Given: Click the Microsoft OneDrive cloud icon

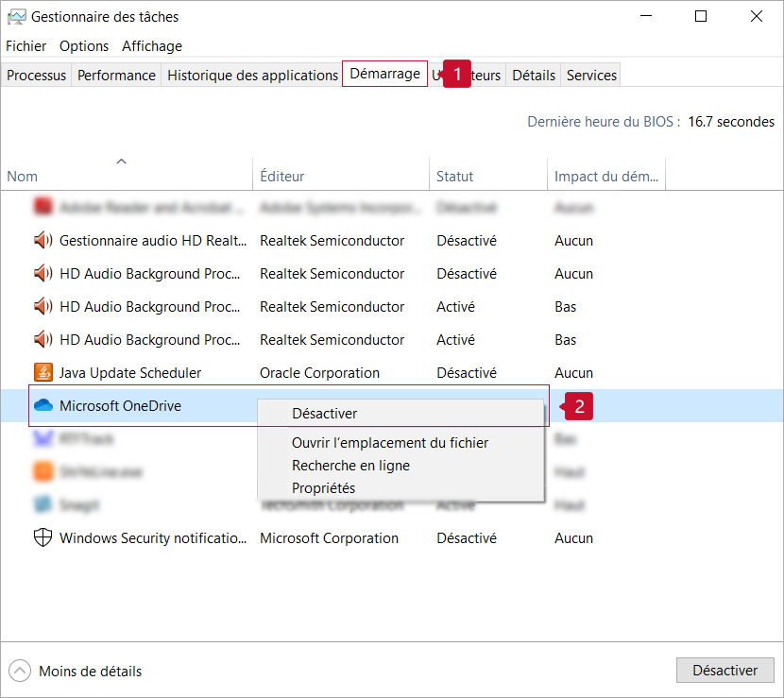Looking at the screenshot, I should (43, 406).
